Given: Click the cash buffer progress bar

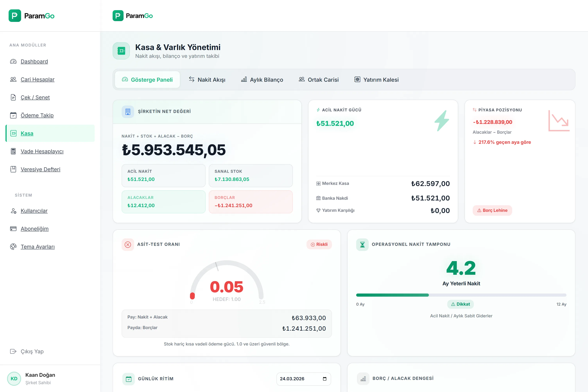Looking at the screenshot, I should pyautogui.click(x=461, y=295).
